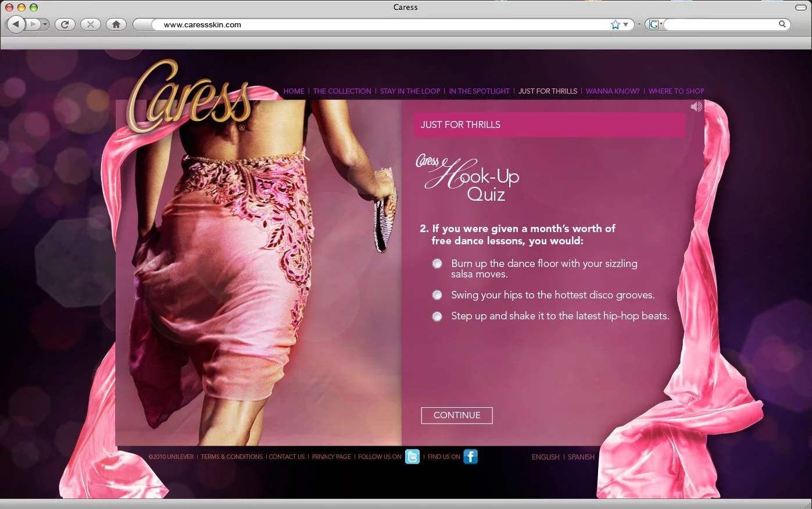
Task: Click the Twitter bird icon
Action: click(x=413, y=457)
